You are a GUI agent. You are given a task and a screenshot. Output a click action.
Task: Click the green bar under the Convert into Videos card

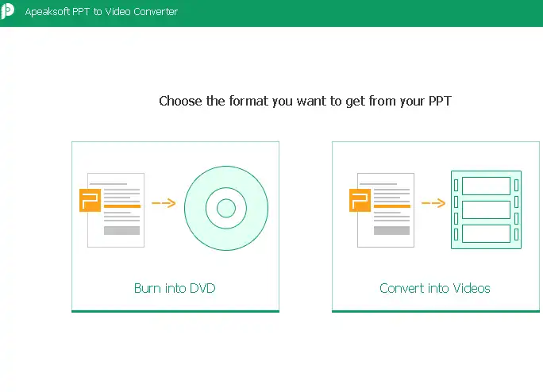coord(436,311)
